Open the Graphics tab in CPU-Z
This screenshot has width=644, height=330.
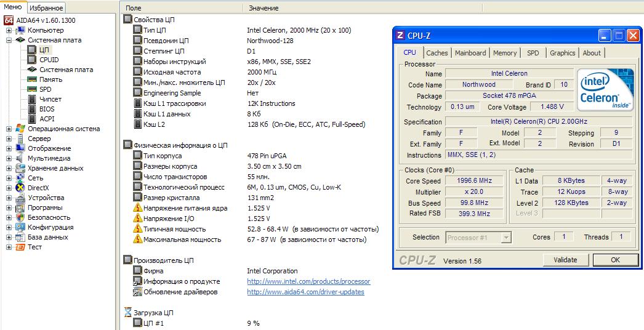[562, 53]
